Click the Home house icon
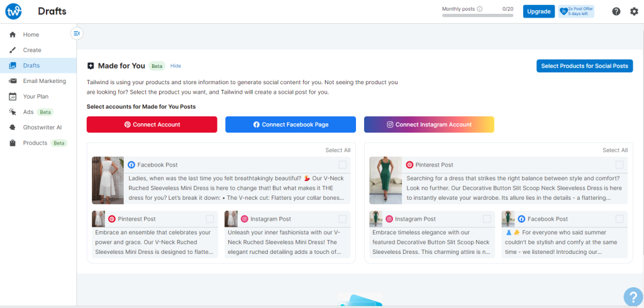644x308 pixels. pyautogui.click(x=13, y=35)
